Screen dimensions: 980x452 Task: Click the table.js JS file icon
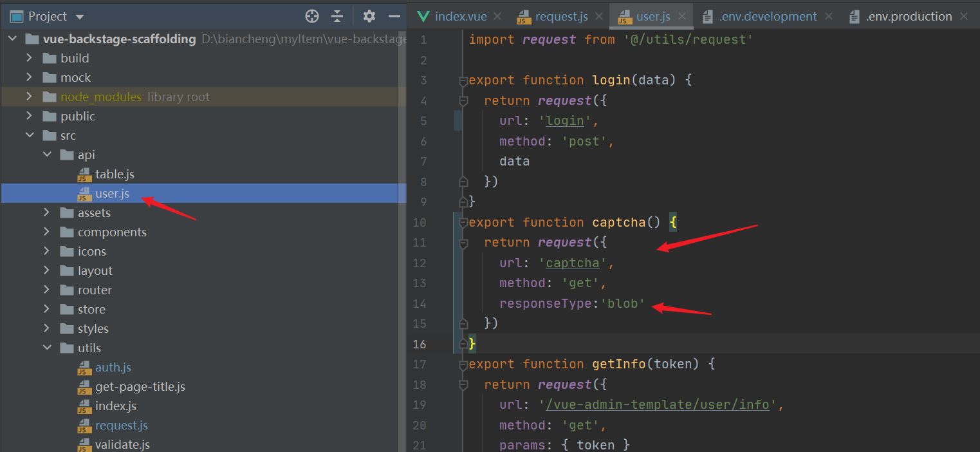tap(84, 174)
